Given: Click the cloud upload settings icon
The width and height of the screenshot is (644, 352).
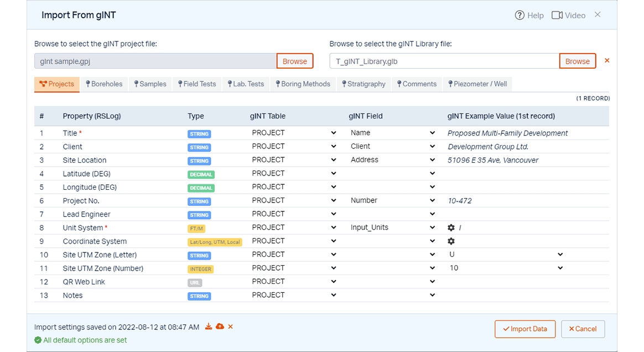Looking at the screenshot, I should click(x=220, y=327).
